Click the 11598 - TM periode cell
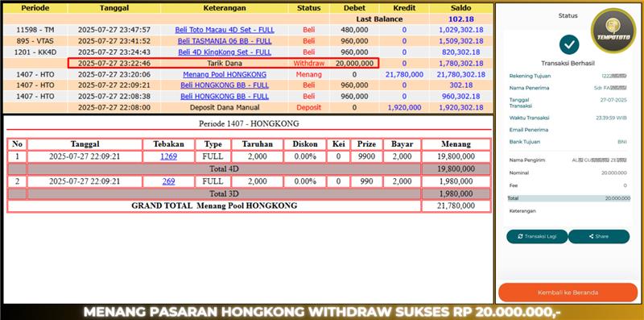644x320 pixels. 35,30
